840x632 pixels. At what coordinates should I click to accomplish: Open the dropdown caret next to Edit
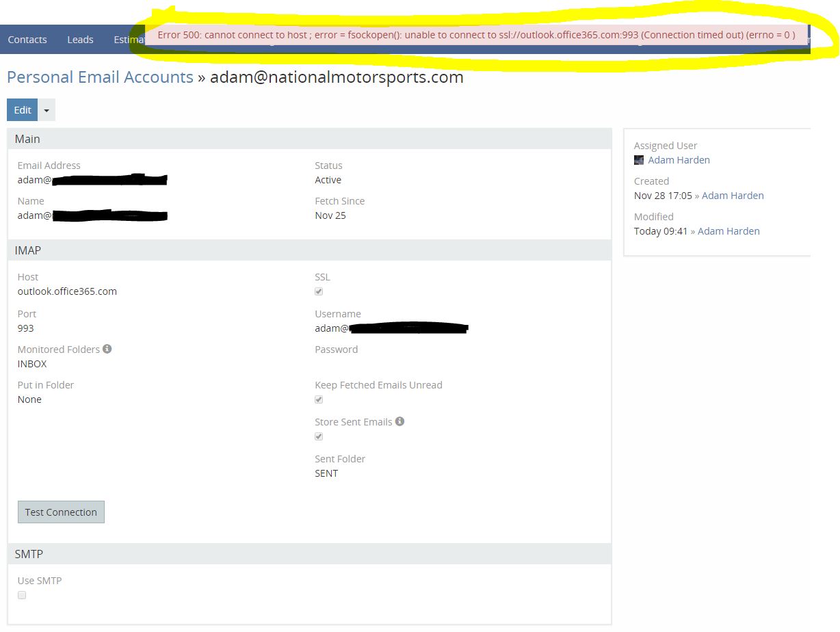pos(47,110)
